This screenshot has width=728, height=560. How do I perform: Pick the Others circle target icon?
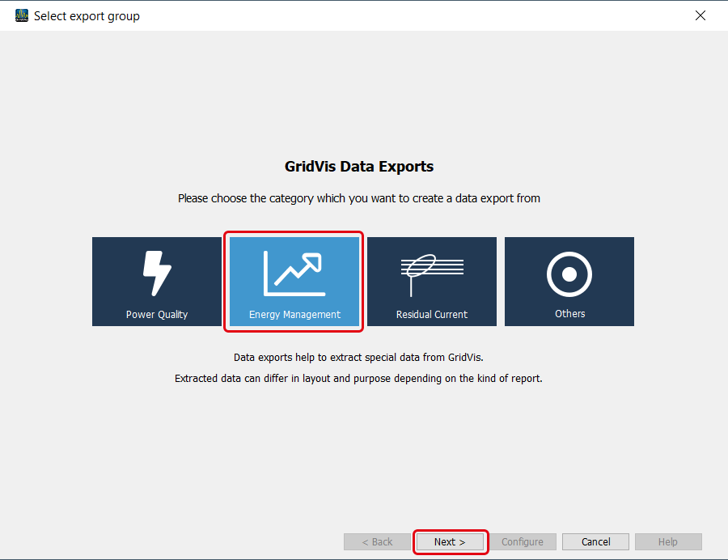pyautogui.click(x=569, y=274)
